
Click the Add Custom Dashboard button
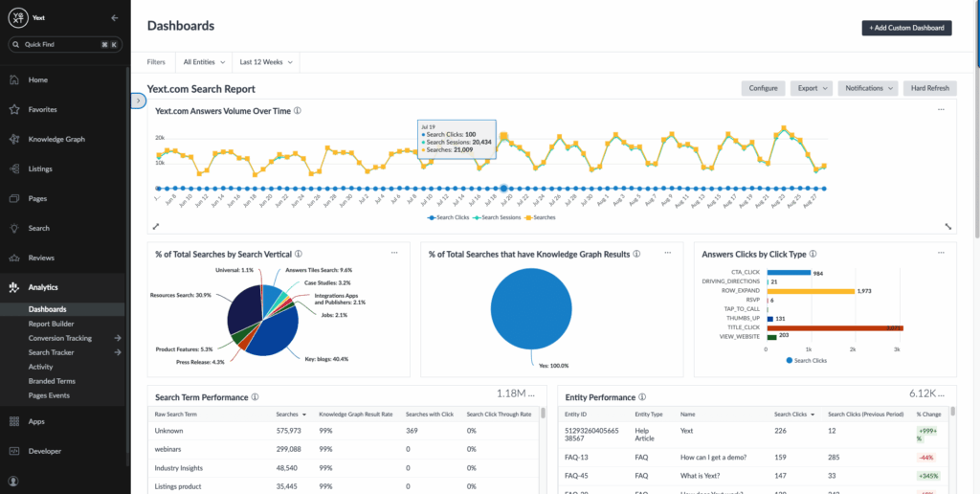tap(906, 28)
